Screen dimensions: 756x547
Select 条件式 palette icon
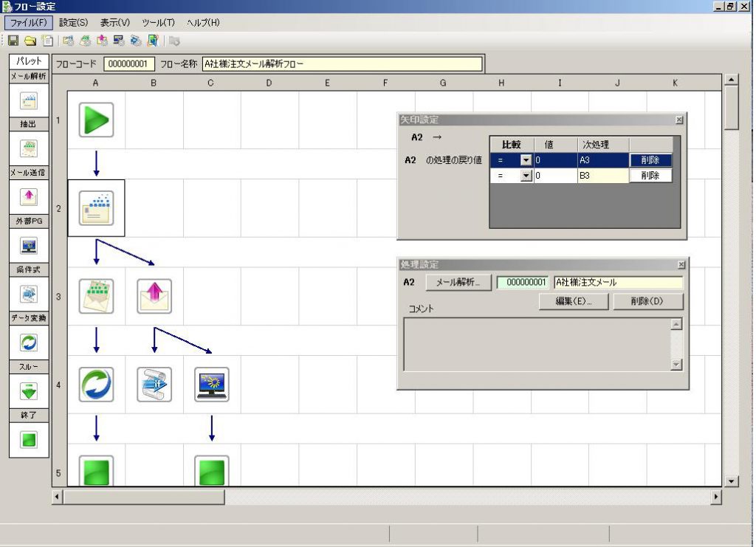click(29, 294)
